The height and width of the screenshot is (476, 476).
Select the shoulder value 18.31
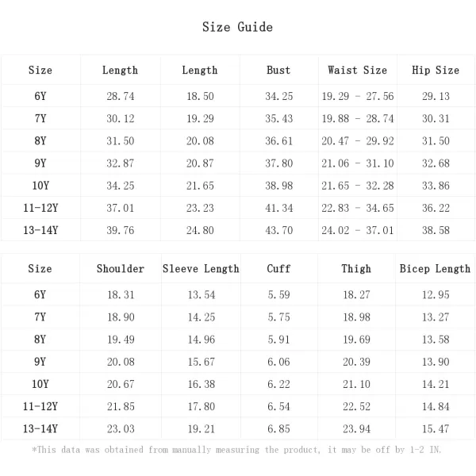pyautogui.click(x=121, y=295)
